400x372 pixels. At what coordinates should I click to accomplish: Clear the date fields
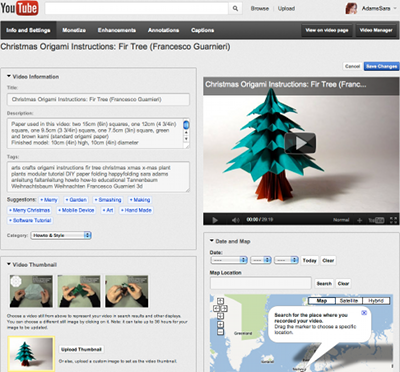pos(328,260)
